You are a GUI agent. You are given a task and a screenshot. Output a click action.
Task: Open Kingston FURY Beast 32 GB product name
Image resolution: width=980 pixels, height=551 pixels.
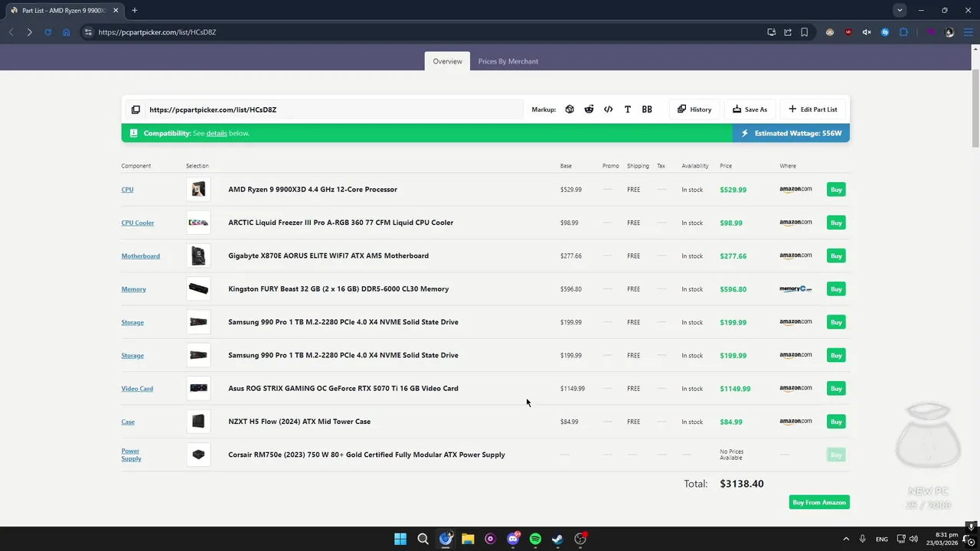click(338, 289)
